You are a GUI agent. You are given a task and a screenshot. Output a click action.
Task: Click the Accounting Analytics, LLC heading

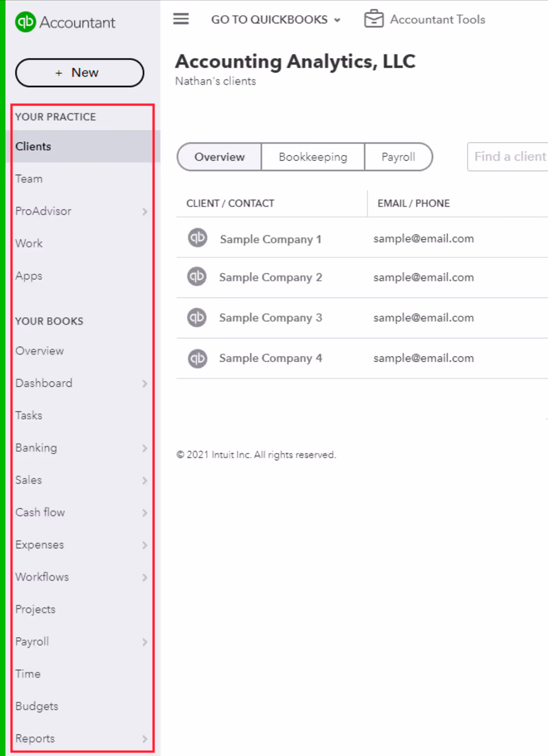[295, 62]
